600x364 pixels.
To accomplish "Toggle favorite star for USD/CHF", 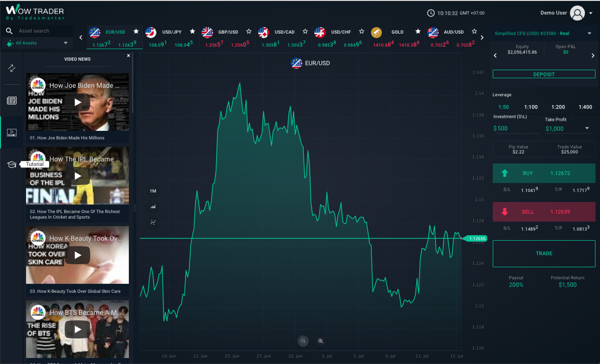I will pyautogui.click(x=361, y=32).
